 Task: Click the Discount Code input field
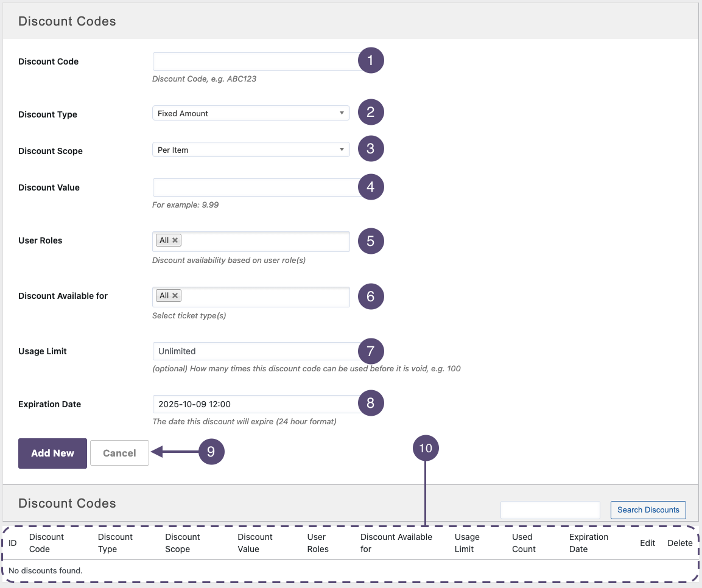click(254, 61)
